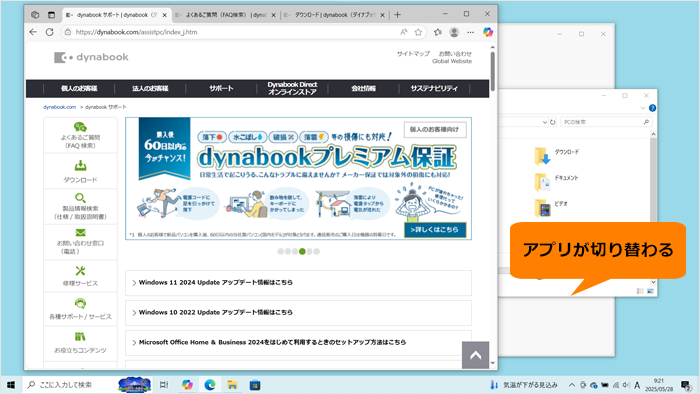Open the browser profile avatar

pyautogui.click(x=454, y=32)
